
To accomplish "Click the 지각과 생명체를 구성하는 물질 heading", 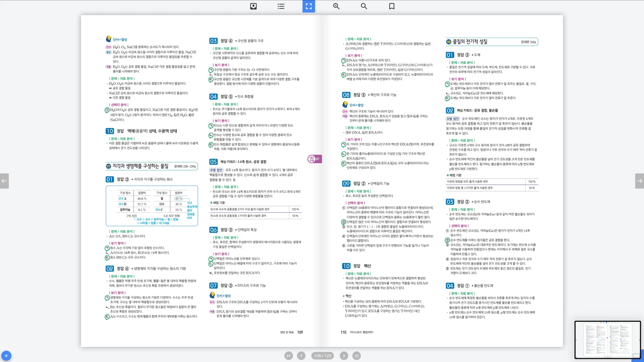I will click(x=140, y=166).
